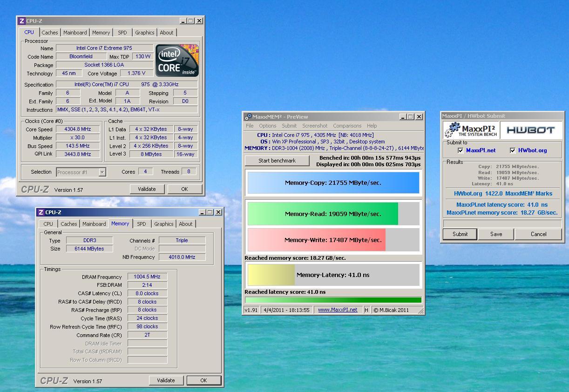Switch to CPU tab in Memory CPU-Z window
This screenshot has width=569, height=392.
[x=48, y=224]
